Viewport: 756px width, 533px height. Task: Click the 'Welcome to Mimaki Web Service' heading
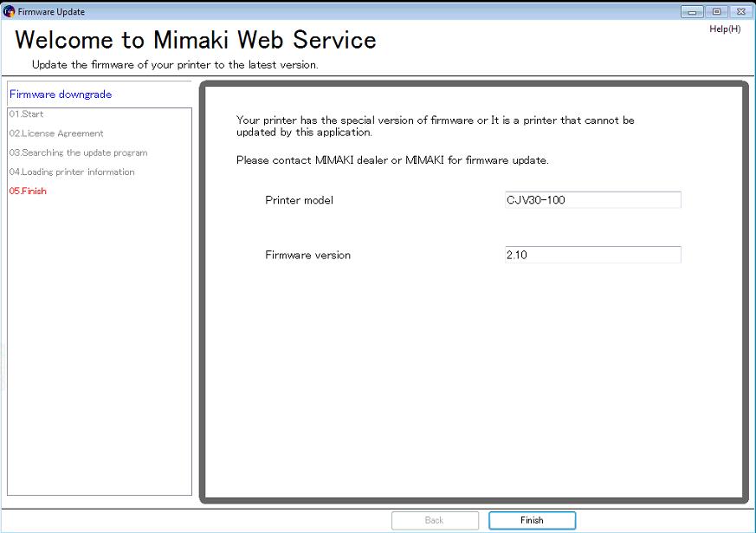click(x=195, y=40)
